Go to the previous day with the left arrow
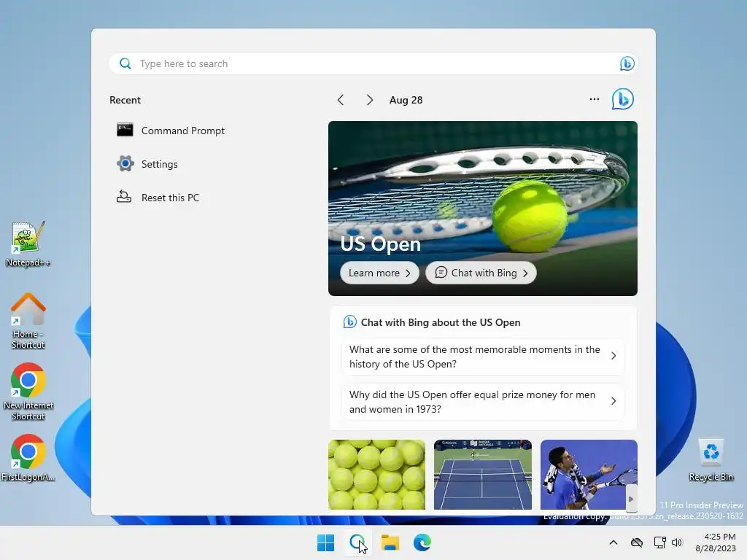The width and height of the screenshot is (747, 560). 341,100
